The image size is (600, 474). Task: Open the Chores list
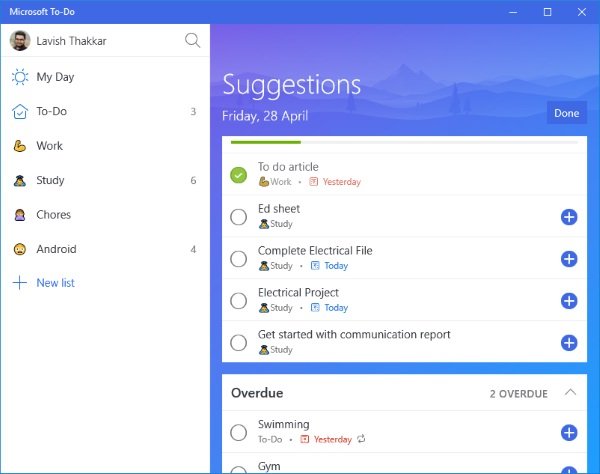pyautogui.click(x=105, y=215)
